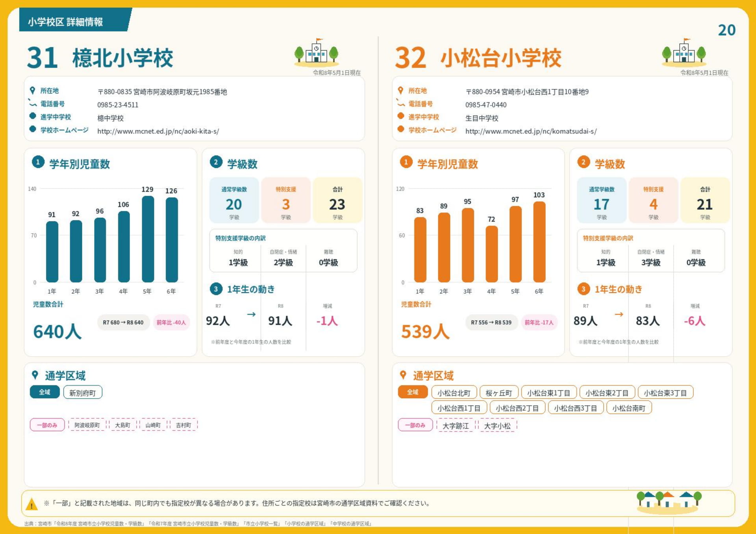
Task: Select the 山崎町 partial area tag
Action: click(153, 425)
